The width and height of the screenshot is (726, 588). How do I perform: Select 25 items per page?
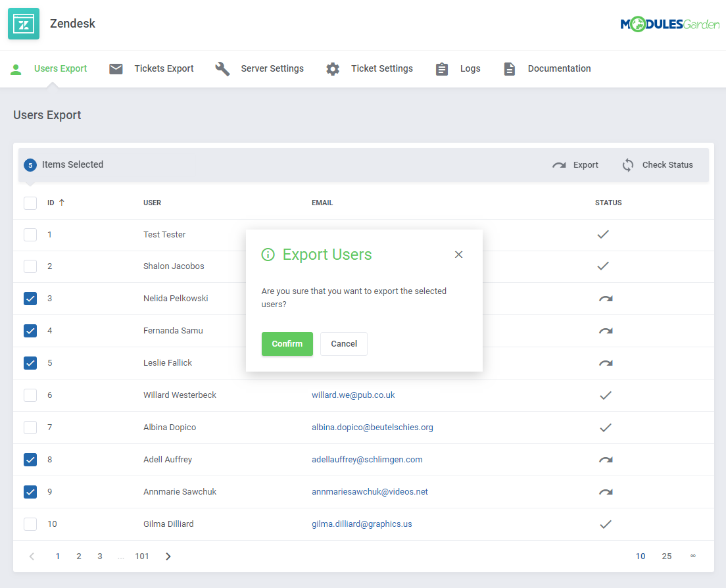point(667,556)
